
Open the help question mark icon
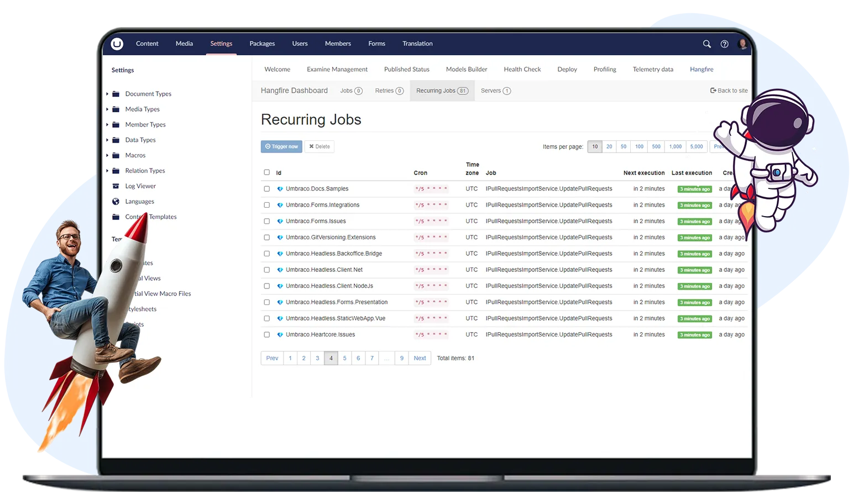click(724, 44)
